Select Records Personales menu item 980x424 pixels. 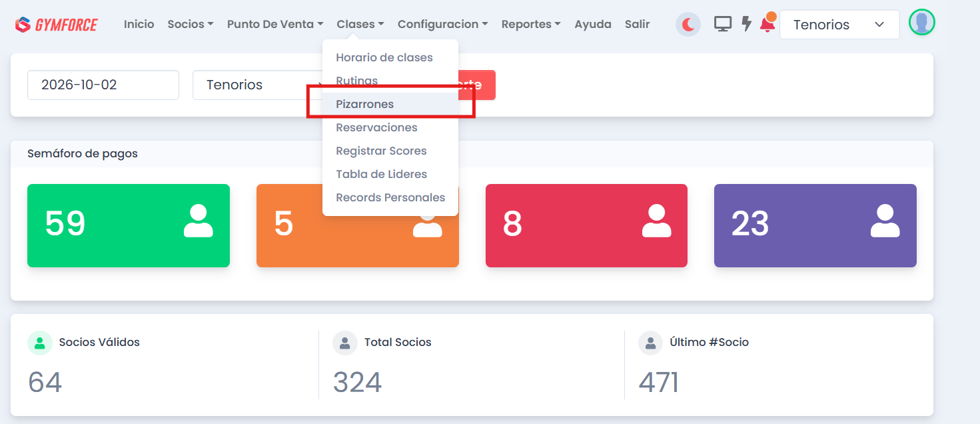[x=390, y=197]
